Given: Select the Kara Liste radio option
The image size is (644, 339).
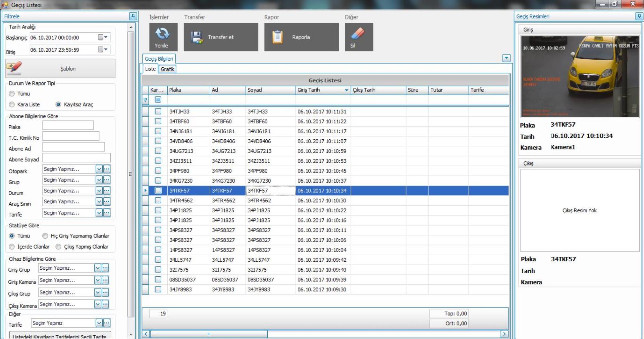Looking at the screenshot, I should coord(12,105).
